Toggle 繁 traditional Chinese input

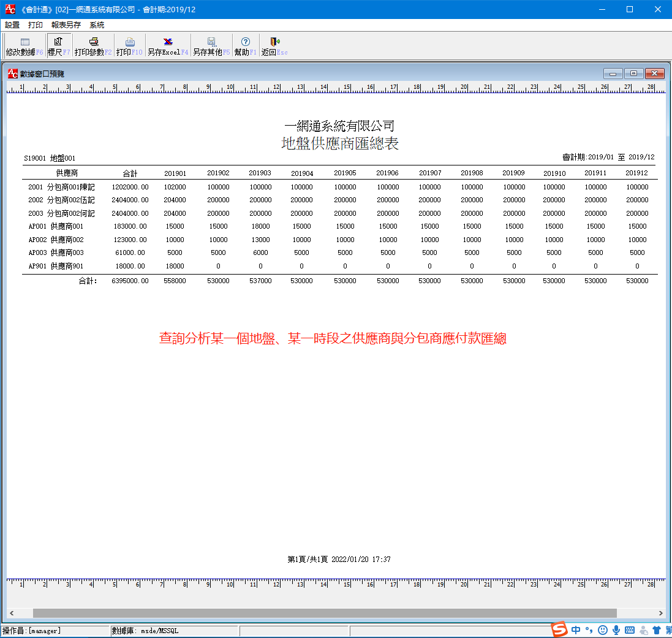click(668, 629)
